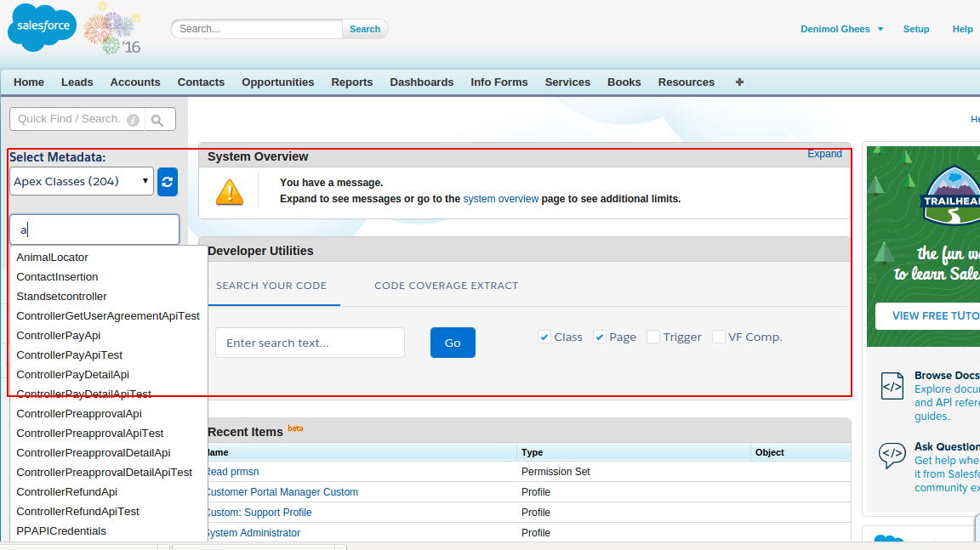The image size is (980, 550).
Task: Open the Denimol Ghees user menu
Action: (842, 30)
